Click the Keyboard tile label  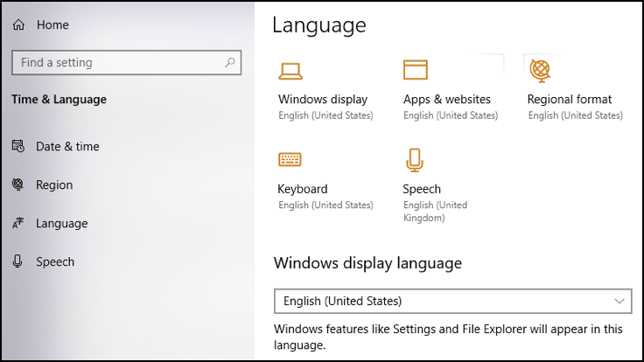303,189
